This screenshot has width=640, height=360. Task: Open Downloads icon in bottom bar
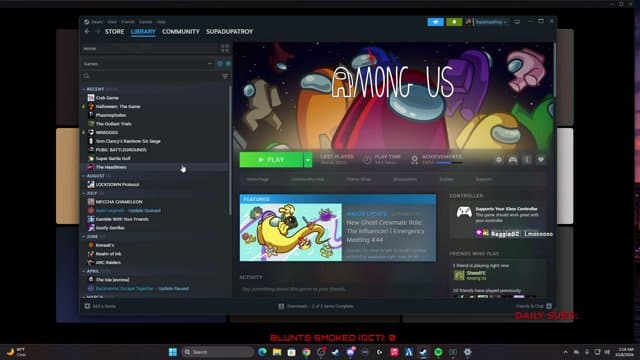pos(281,306)
